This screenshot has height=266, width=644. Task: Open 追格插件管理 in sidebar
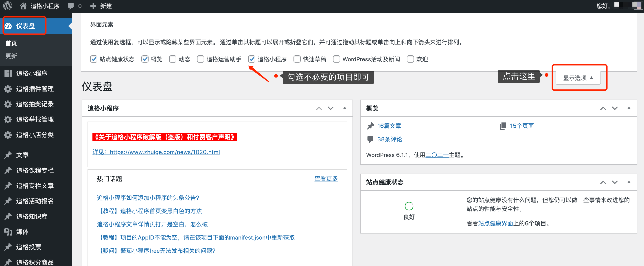(35, 89)
